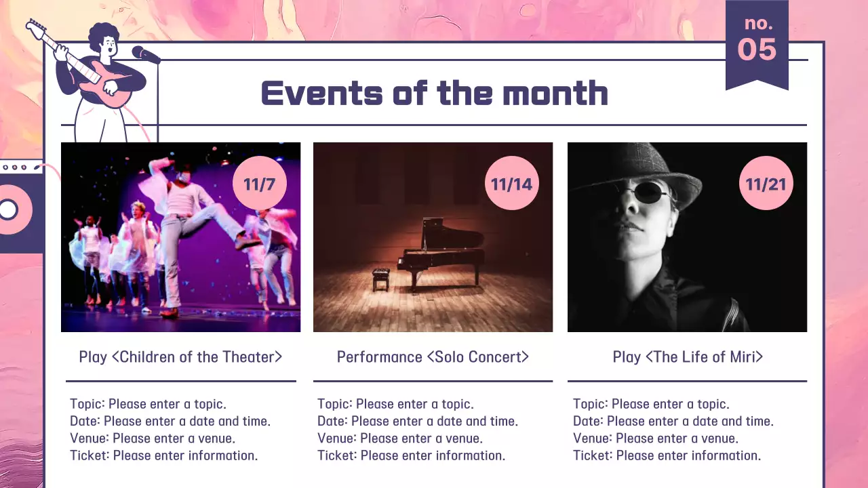
Task: Click Venue line under The Life of Miri
Action: (655, 439)
